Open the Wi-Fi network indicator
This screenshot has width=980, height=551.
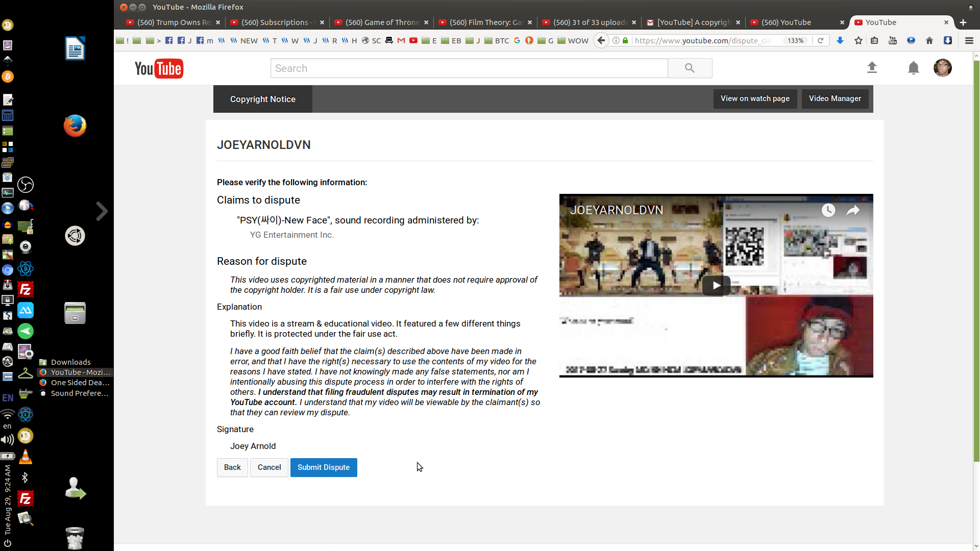7,414
